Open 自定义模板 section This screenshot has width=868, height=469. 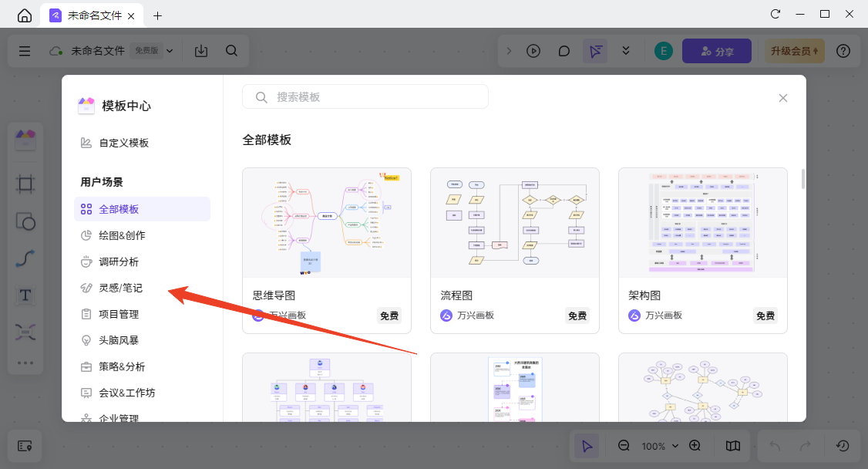[x=123, y=143]
